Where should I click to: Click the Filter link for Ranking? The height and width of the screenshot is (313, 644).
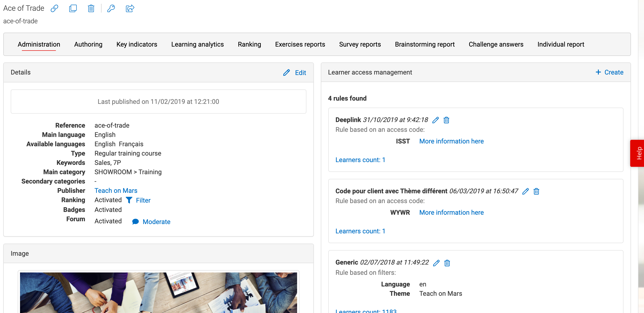143,200
